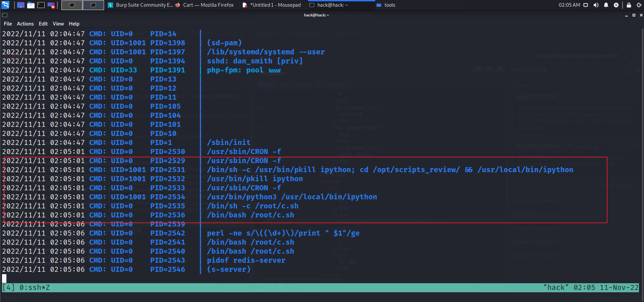Click tmux status text '"hack" 02:05 11-Nov-22'
The image size is (644, 302).
pyautogui.click(x=591, y=288)
